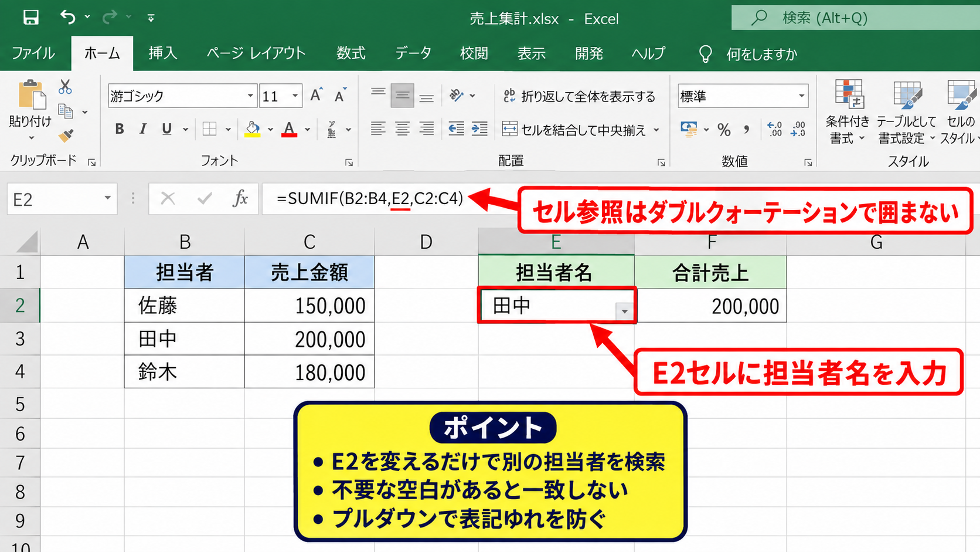Toggle middle vertical alignment
980x552 pixels.
[x=402, y=96]
